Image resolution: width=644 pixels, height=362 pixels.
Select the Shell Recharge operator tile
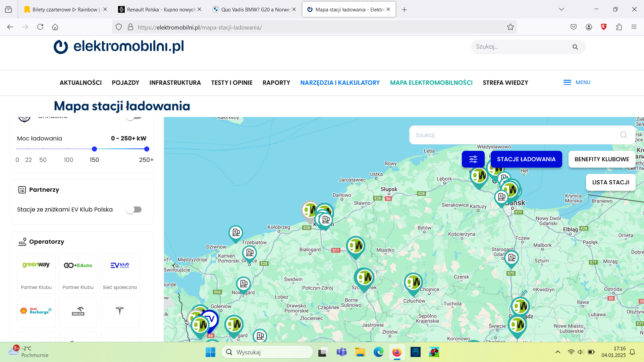[x=36, y=312]
